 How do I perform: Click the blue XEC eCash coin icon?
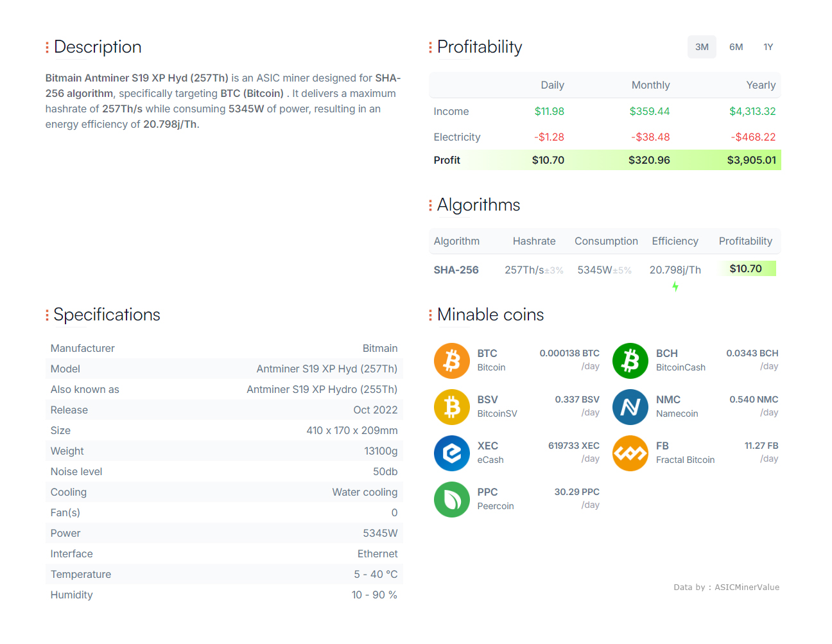click(452, 453)
